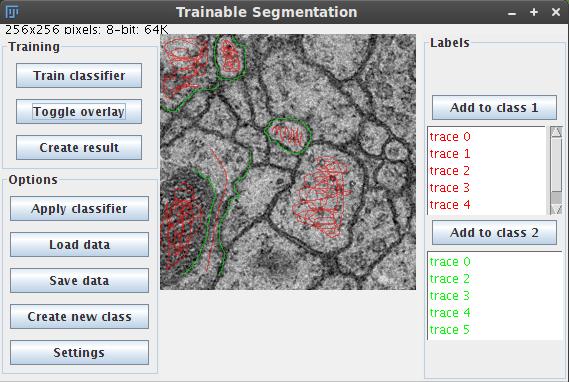Save data using the Options button
This screenshot has width=569, height=382.
point(79,280)
